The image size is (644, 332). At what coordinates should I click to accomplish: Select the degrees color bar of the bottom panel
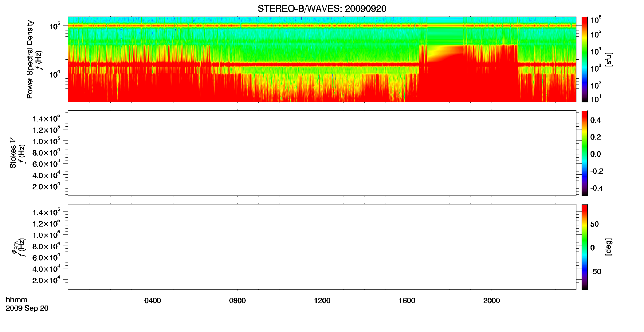pos(585,247)
